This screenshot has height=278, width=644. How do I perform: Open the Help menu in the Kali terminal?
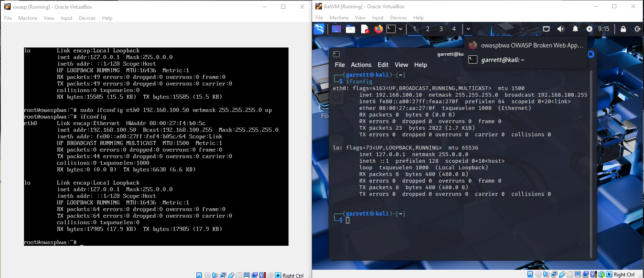tap(420, 65)
